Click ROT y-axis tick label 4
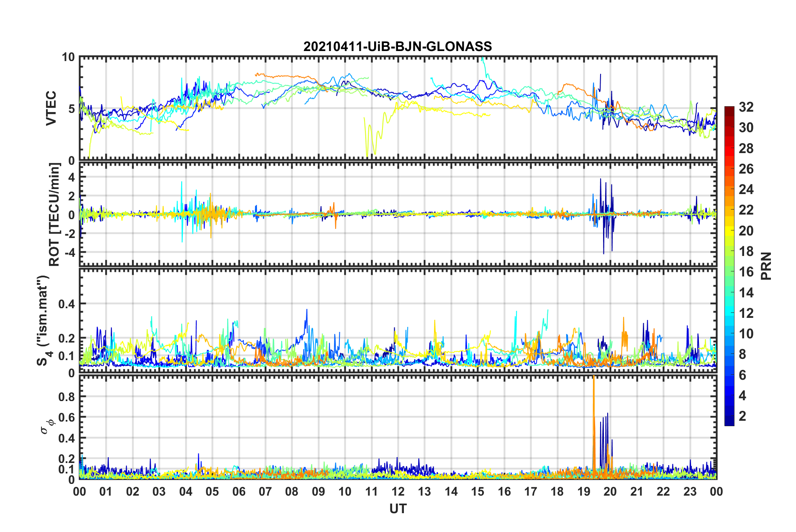The width and height of the screenshot is (796, 532). 72,177
